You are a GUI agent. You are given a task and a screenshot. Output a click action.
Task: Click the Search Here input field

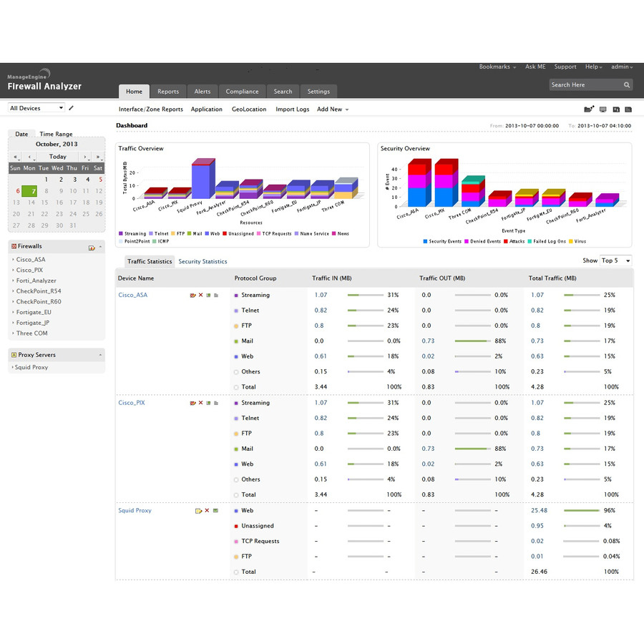[x=586, y=85]
